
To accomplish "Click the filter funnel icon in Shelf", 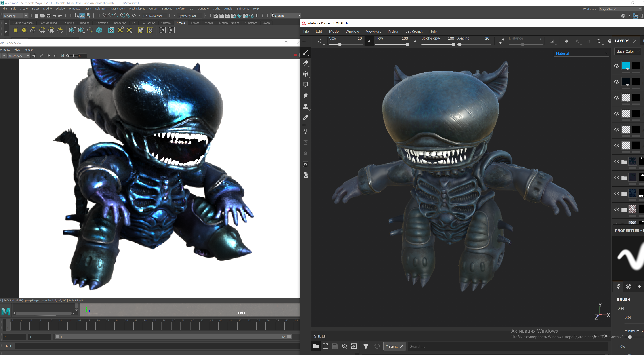I will tap(366, 346).
